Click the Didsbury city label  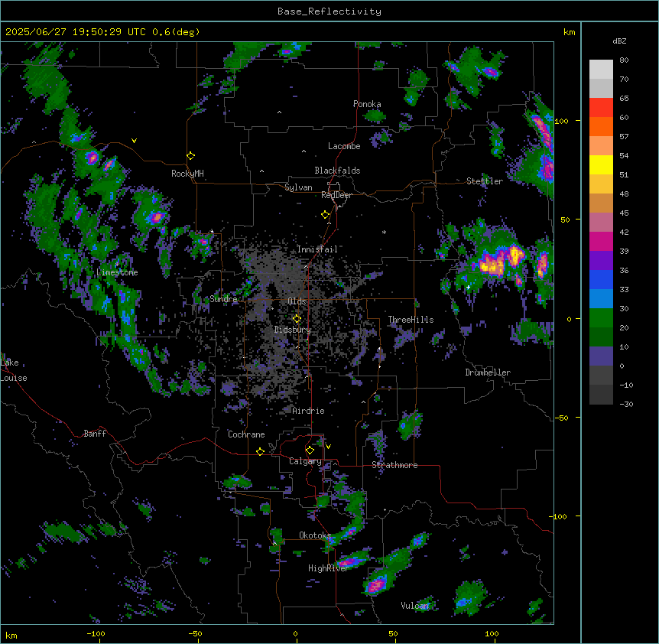[x=293, y=330]
